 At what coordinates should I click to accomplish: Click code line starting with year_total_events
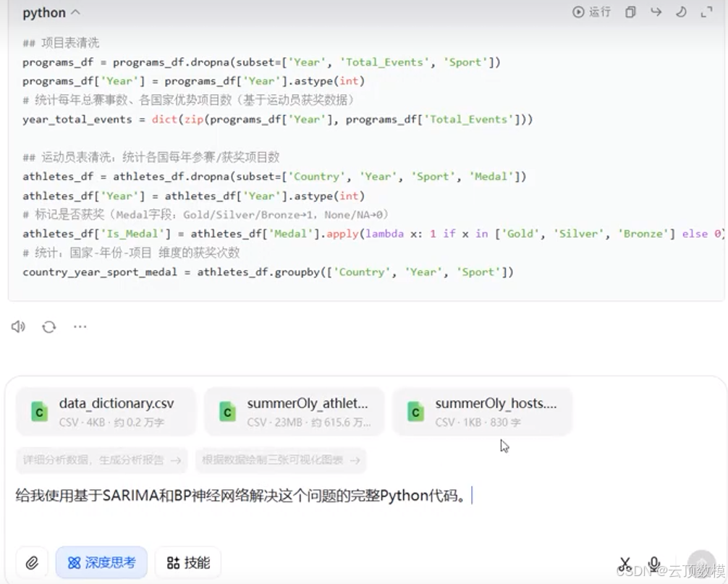coord(278,119)
